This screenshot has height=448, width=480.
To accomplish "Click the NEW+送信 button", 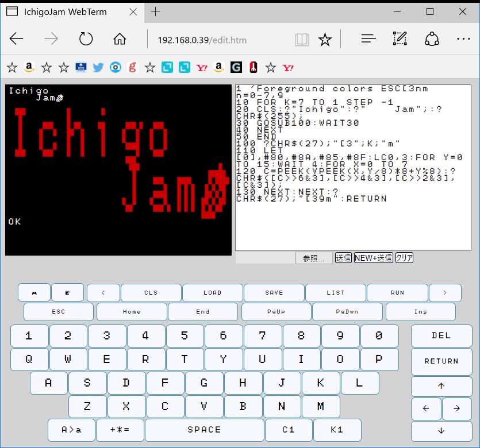I will (373, 258).
